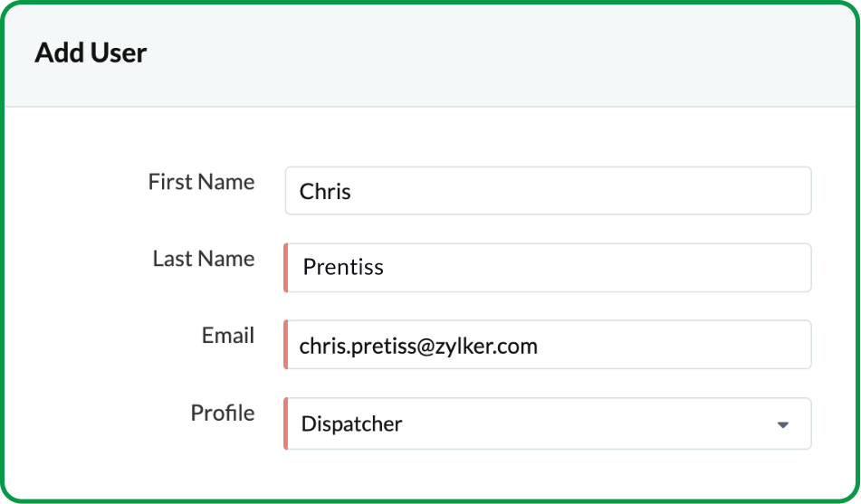Click the 'Add User' dialog title
Viewport: 861px width, 504px height.
[x=91, y=53]
